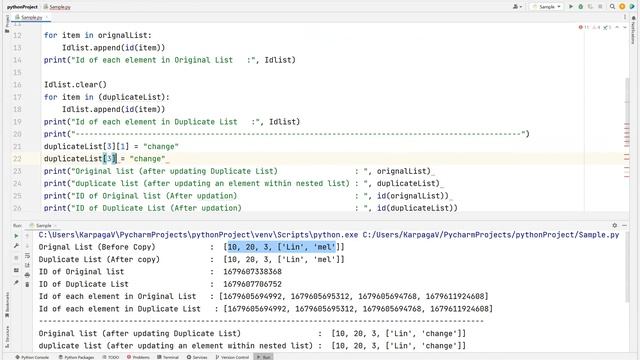Pin the Run tab with pin icon

tap(16, 282)
